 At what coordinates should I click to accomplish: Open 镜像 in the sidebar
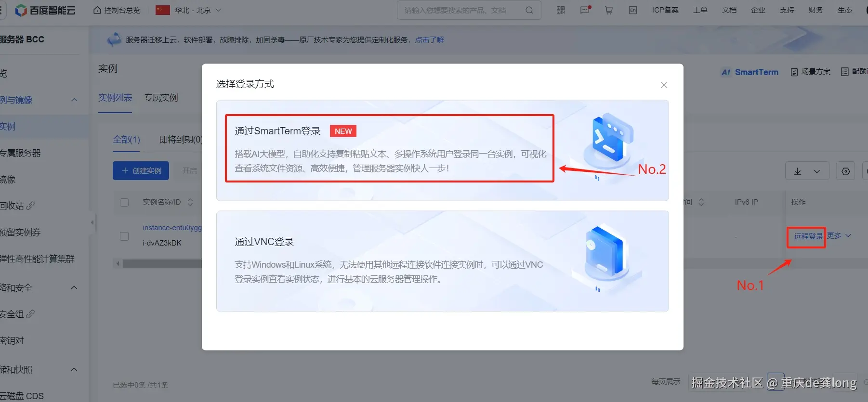[8, 180]
